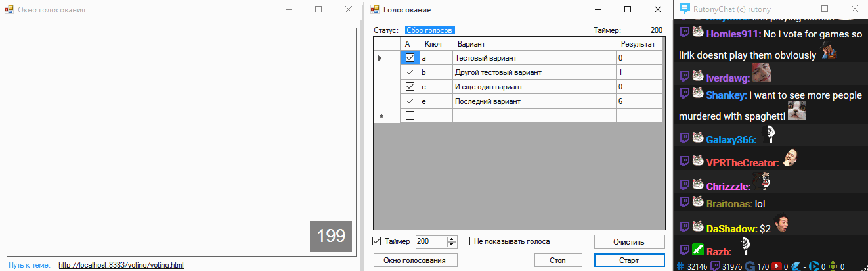Click the emote in iverdawg's message
The image size is (868, 271).
(x=762, y=72)
